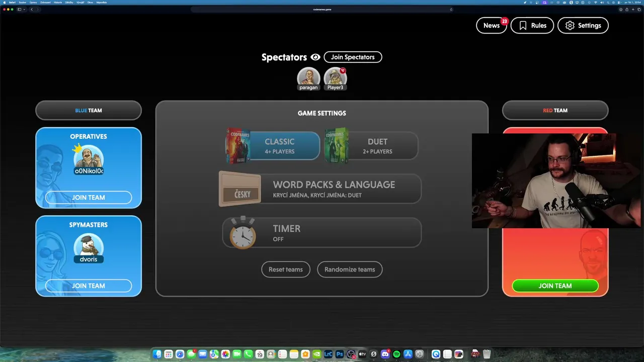644x362 pixels.
Task: Open OBS from the Dock
Action: [x=351, y=354]
